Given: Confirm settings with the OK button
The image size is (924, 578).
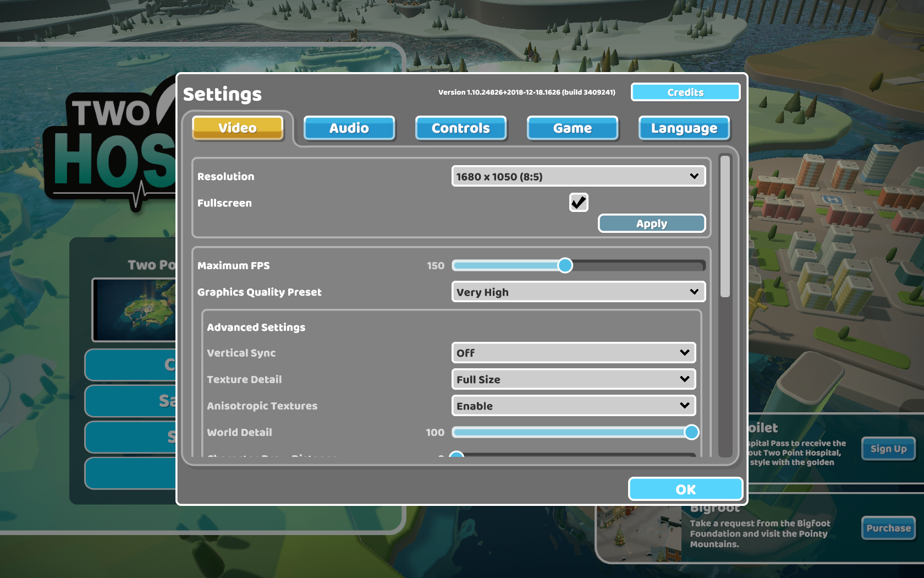Looking at the screenshot, I should [x=685, y=489].
